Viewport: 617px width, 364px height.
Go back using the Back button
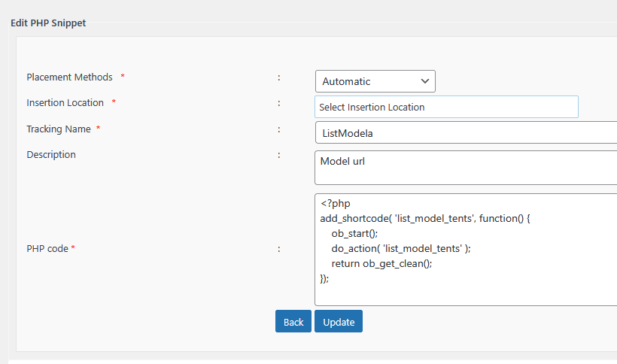293,322
